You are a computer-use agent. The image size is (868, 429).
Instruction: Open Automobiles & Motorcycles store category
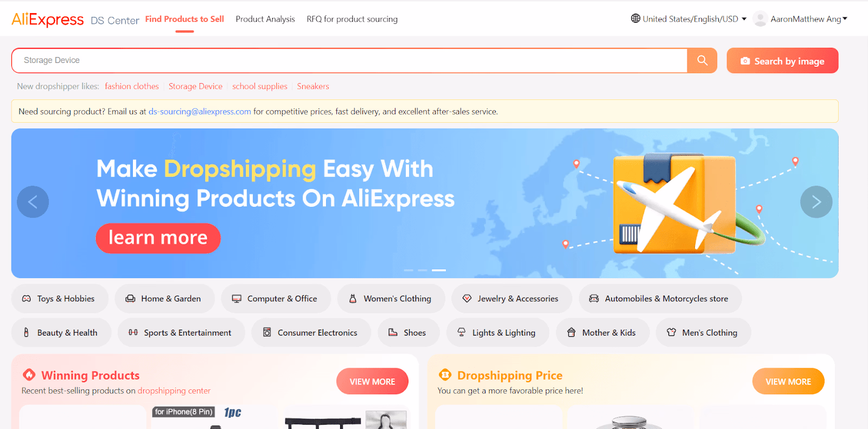point(660,299)
